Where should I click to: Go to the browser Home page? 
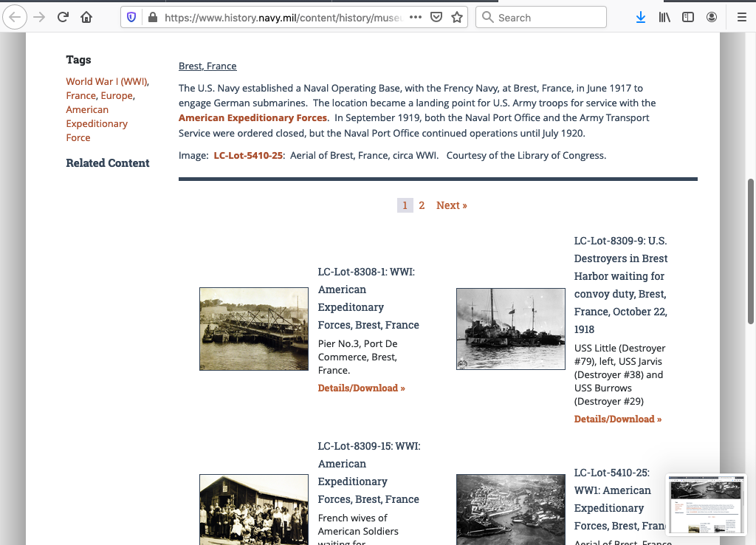[86, 17]
